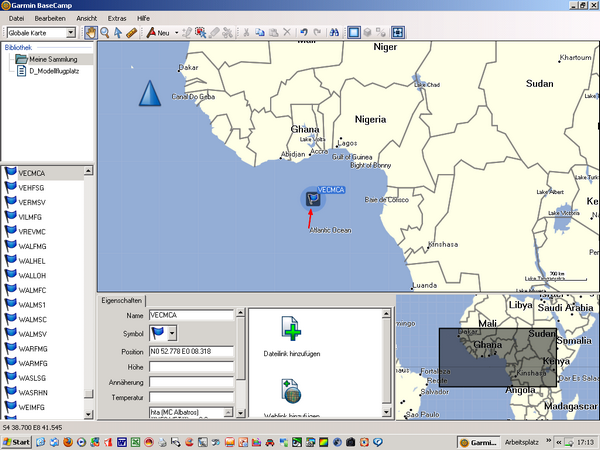The height and width of the screenshot is (450, 600).
Task: Click the view mode icon next to 3D cube
Action: pyautogui.click(x=381, y=33)
